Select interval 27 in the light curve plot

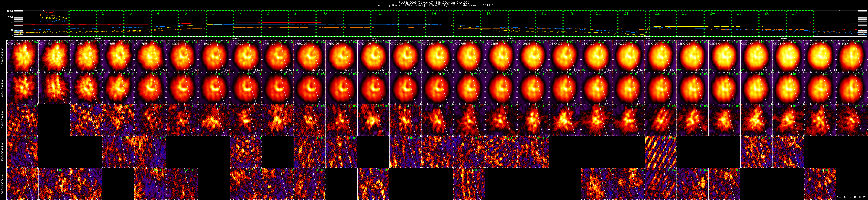pos(800,24)
